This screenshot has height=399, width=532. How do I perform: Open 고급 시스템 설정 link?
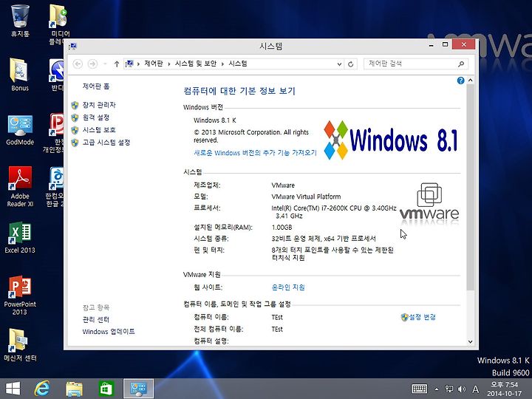click(106, 143)
